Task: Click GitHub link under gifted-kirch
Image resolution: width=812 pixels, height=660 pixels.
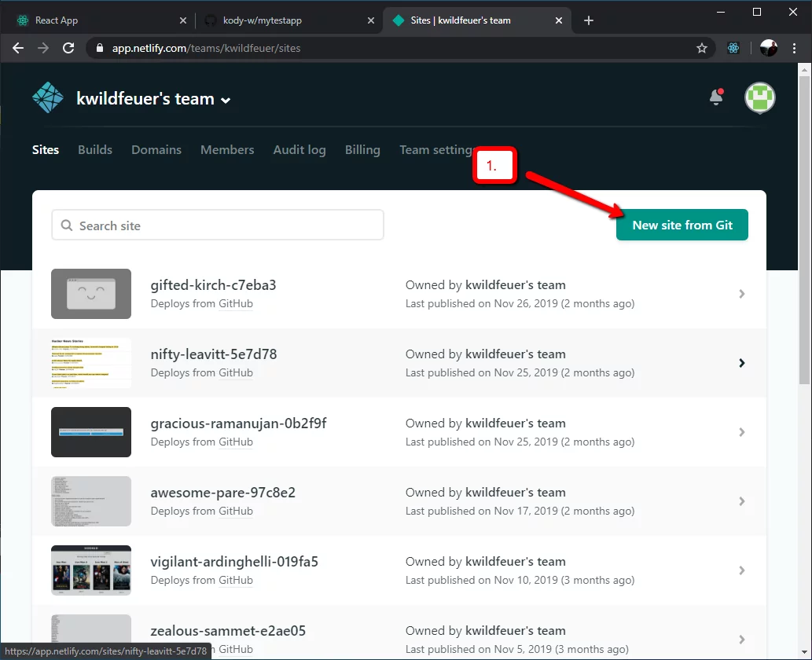Action: click(236, 303)
